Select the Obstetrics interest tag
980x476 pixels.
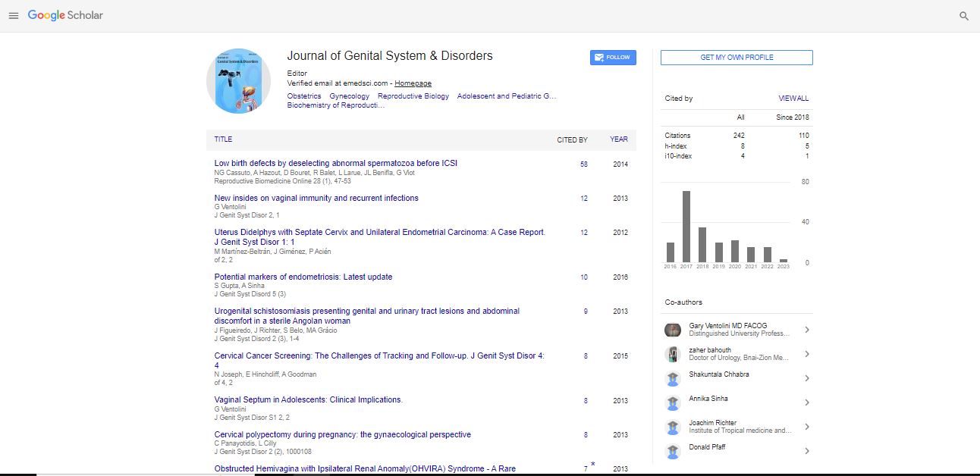(x=304, y=96)
